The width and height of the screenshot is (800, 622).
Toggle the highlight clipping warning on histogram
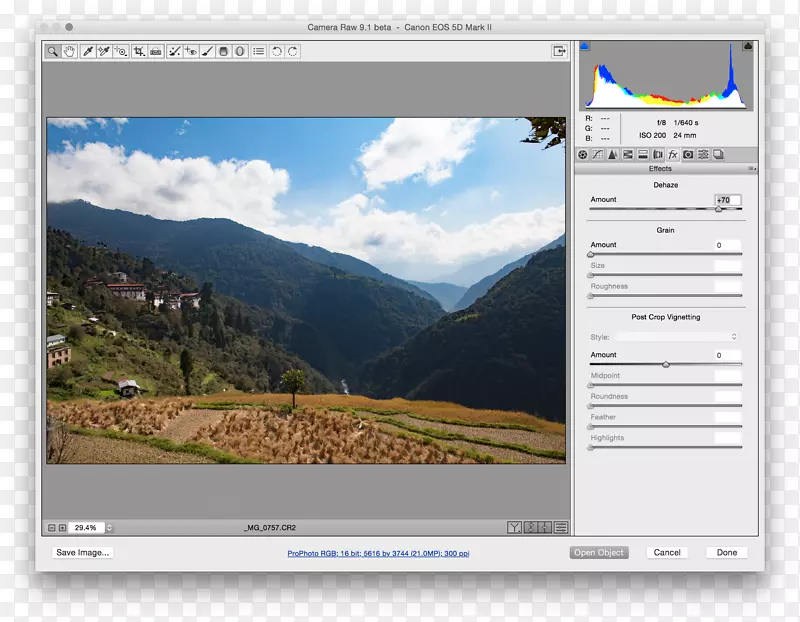[748, 45]
